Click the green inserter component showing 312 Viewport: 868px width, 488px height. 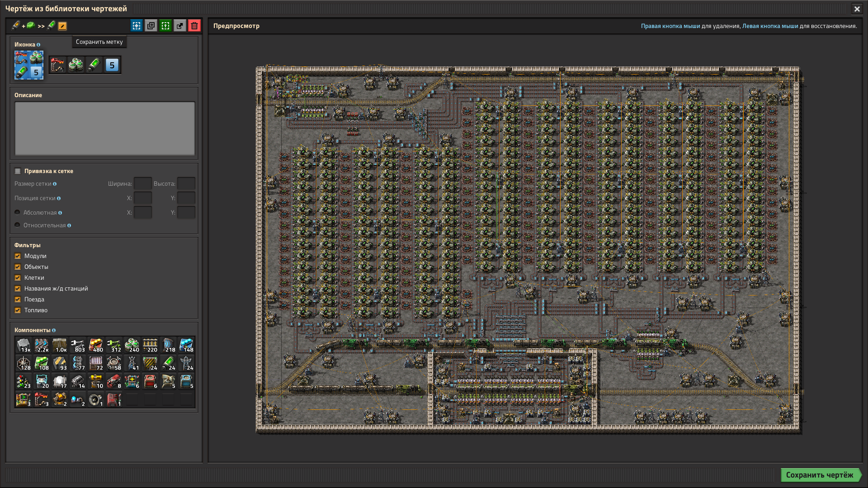[114, 345]
